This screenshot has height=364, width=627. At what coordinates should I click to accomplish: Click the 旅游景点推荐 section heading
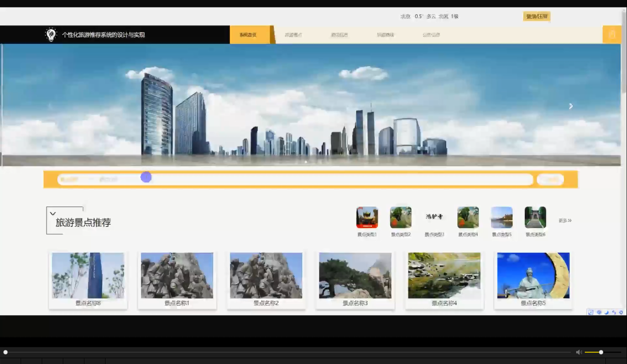coord(83,223)
